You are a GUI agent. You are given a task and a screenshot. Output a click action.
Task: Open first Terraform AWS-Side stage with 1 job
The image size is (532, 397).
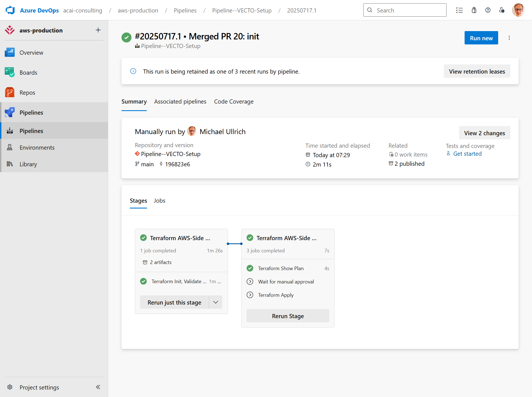point(181,244)
